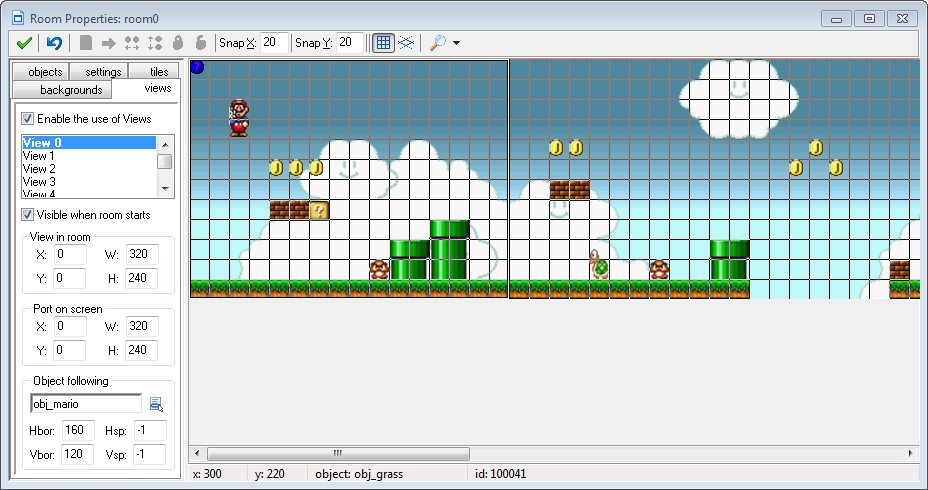
Task: Click View in room H field
Action: coord(142,278)
